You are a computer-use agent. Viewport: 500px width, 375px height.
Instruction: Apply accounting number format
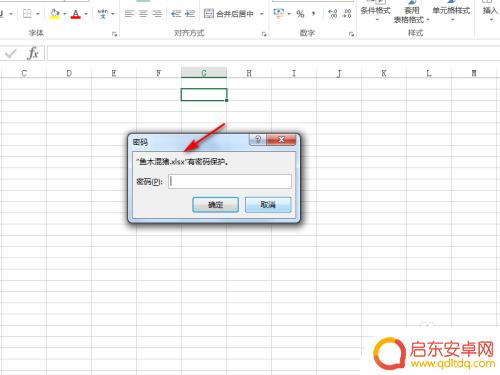278,14
